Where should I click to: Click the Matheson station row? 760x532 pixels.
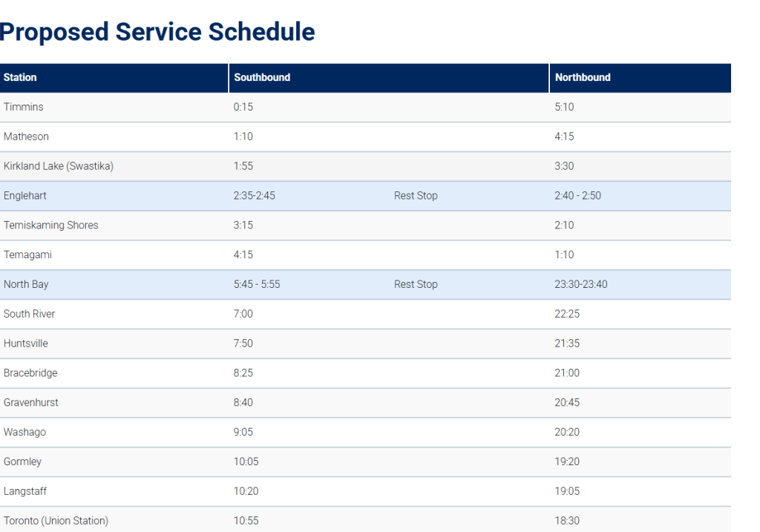[26, 137]
